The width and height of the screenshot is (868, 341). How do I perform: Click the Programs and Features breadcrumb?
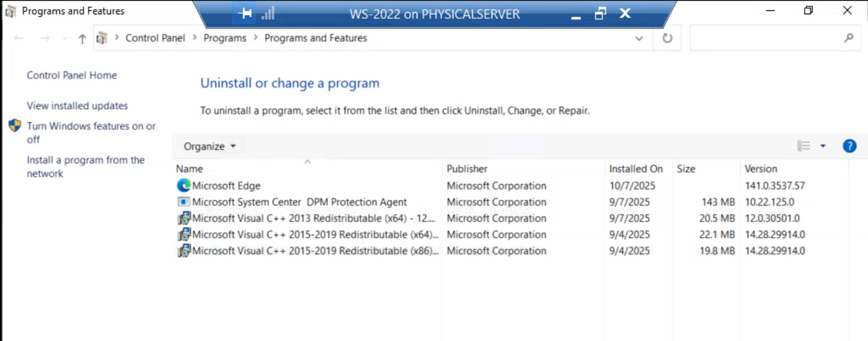(x=316, y=38)
